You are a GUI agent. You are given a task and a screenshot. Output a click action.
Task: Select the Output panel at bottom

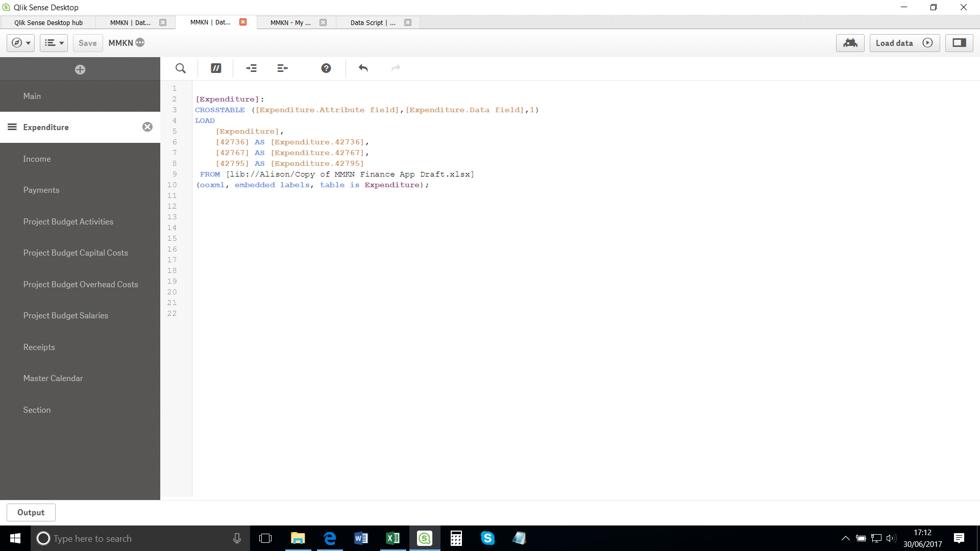(30, 513)
